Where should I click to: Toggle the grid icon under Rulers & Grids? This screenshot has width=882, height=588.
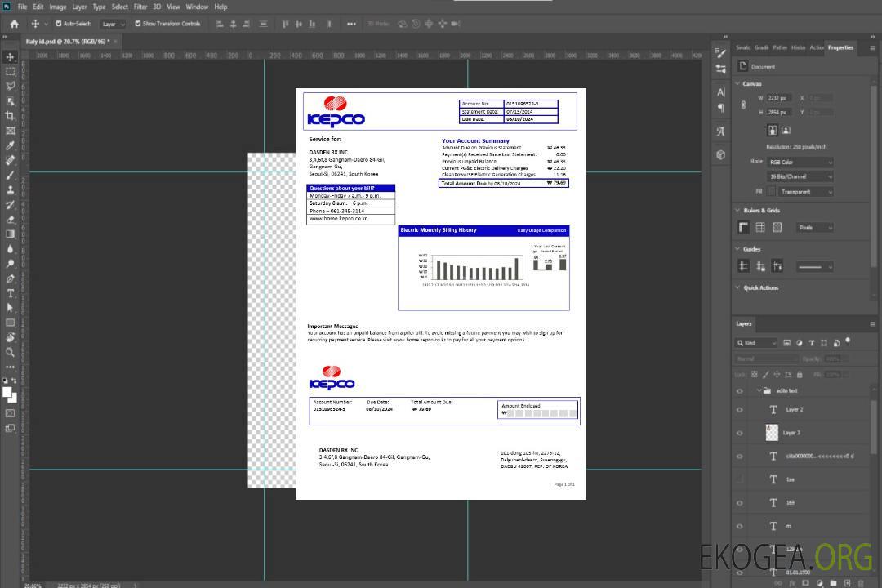[760, 227]
